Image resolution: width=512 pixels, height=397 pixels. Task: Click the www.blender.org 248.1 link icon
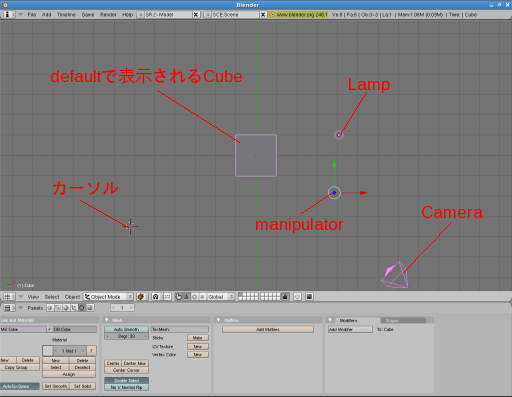(272, 15)
